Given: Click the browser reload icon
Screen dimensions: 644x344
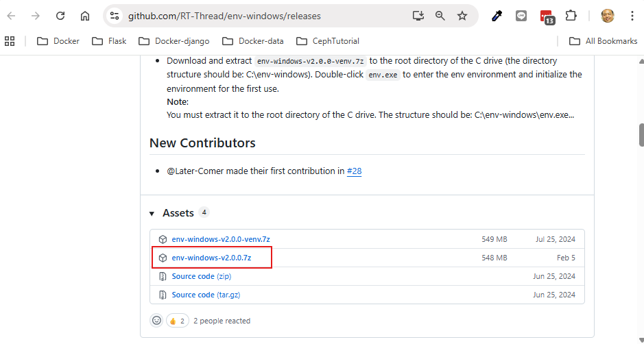Looking at the screenshot, I should 60,16.
